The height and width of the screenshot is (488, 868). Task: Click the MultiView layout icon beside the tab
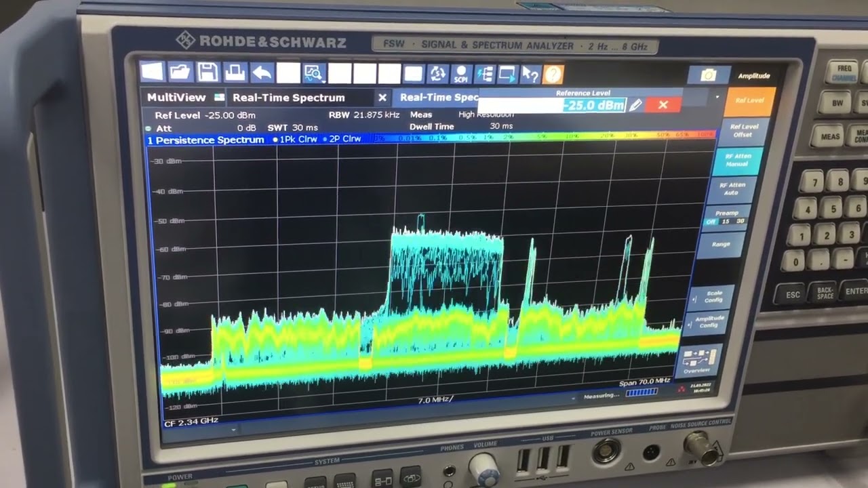pyautogui.click(x=219, y=97)
